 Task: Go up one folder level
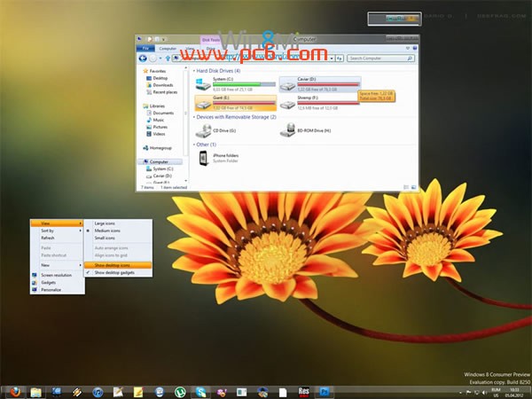[168, 59]
